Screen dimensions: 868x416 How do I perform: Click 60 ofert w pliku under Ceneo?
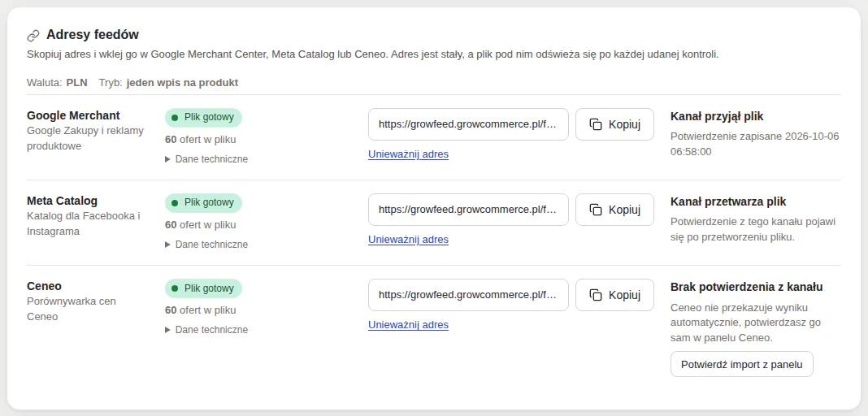click(x=201, y=310)
